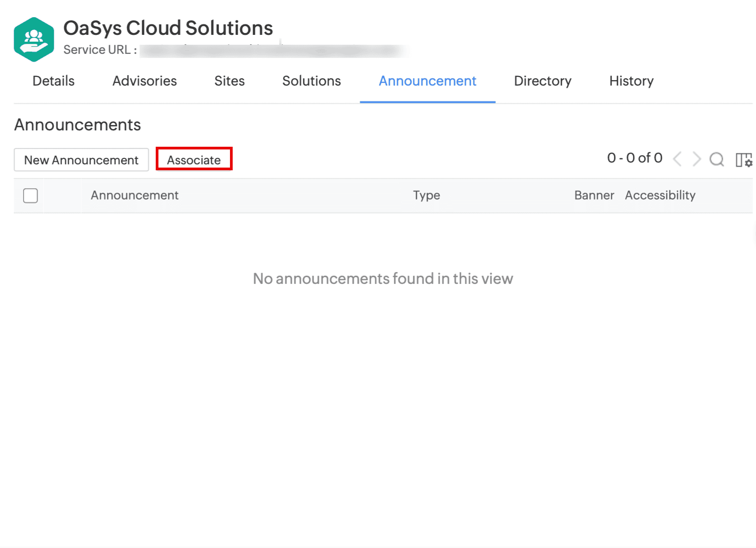This screenshot has width=756, height=548.
Task: Click the OaSys Cloud Solutions logo icon
Action: point(34,39)
